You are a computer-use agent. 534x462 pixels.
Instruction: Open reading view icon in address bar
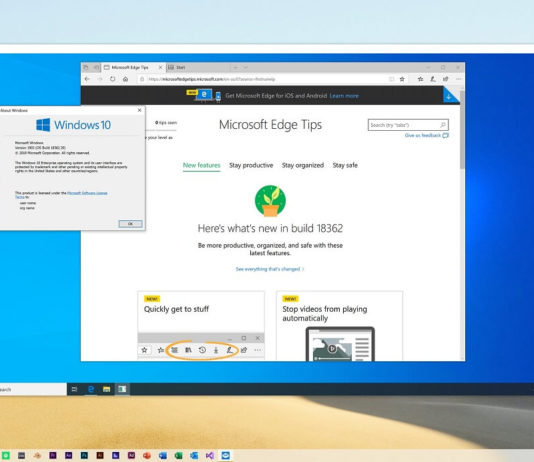point(392,79)
